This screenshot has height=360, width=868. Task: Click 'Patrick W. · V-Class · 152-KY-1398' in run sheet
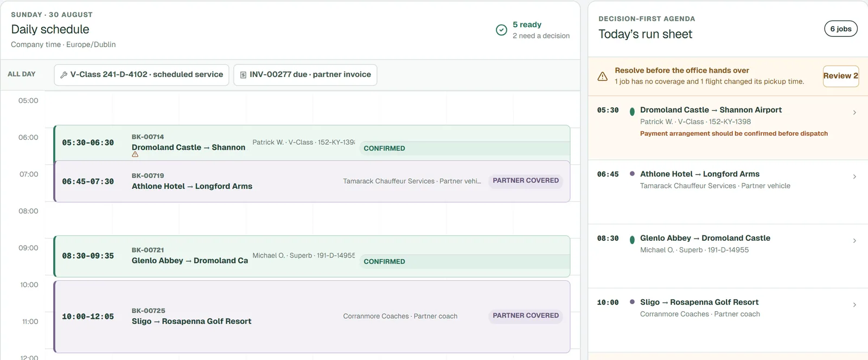pos(695,122)
